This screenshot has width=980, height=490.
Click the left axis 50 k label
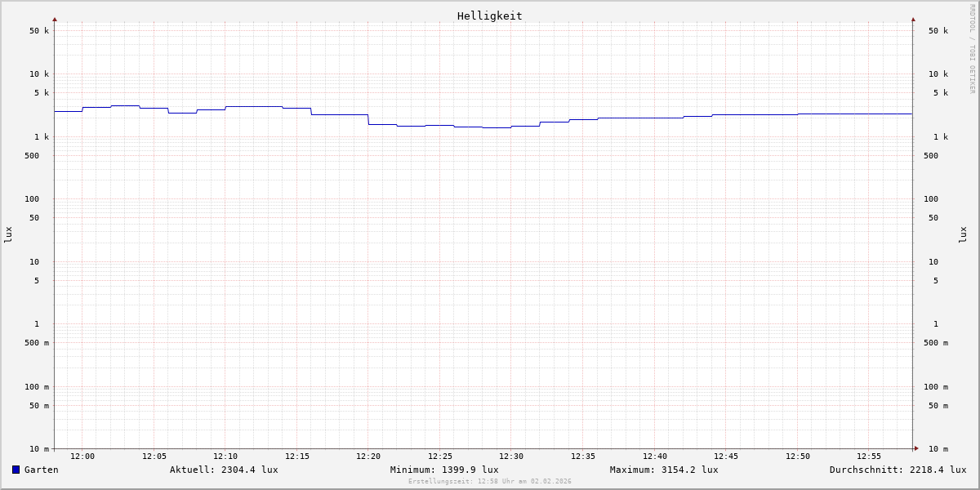click(x=39, y=31)
